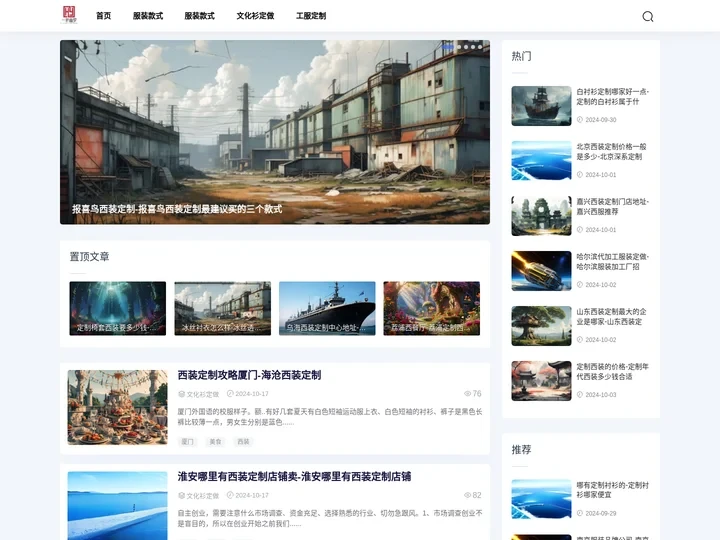Click the 淮安 article blue sea thumbnail

point(118,506)
